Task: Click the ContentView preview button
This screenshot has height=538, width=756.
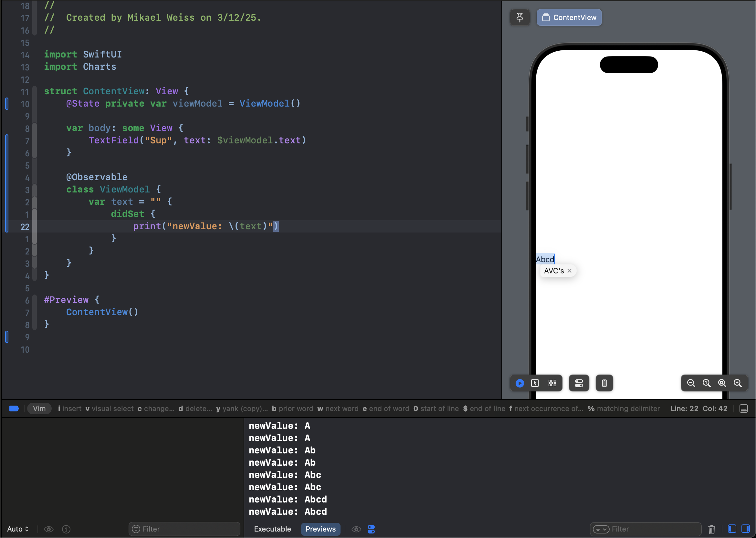Action: pyautogui.click(x=569, y=17)
